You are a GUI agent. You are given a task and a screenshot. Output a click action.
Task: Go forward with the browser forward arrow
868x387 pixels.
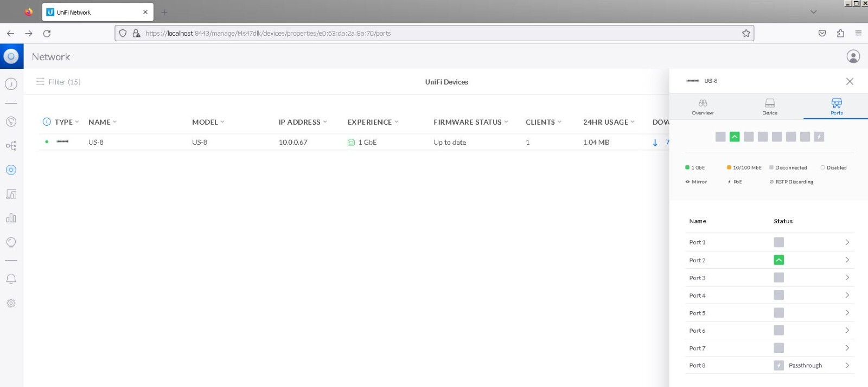click(x=29, y=33)
